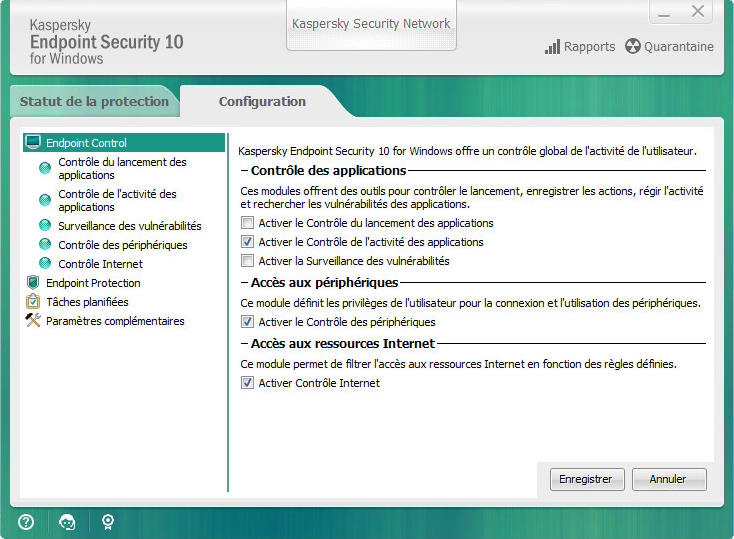Viewport: 734px width, 539px height.
Task: Open the Rapports link
Action: [589, 46]
